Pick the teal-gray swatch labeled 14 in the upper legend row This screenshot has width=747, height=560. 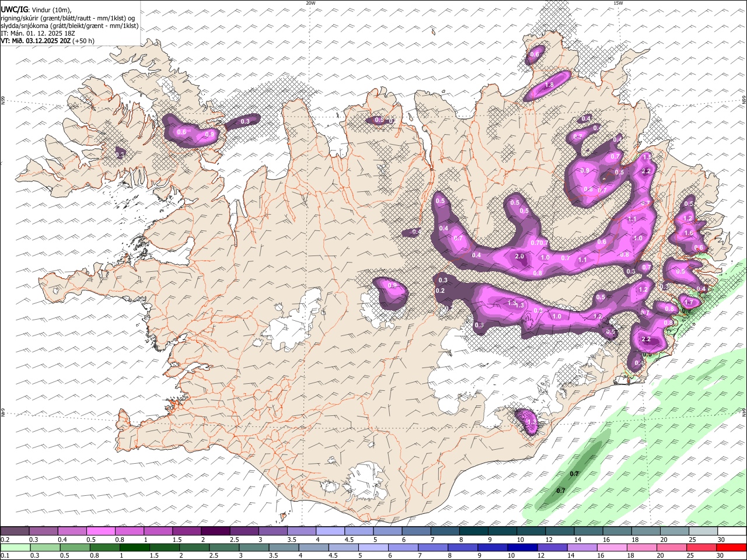coord(588,531)
